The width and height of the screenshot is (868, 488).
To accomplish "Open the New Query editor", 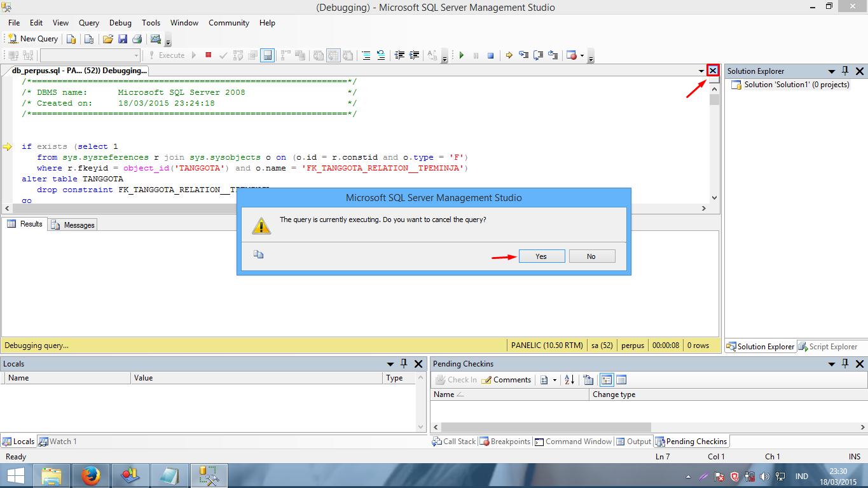I will pyautogui.click(x=32, y=38).
